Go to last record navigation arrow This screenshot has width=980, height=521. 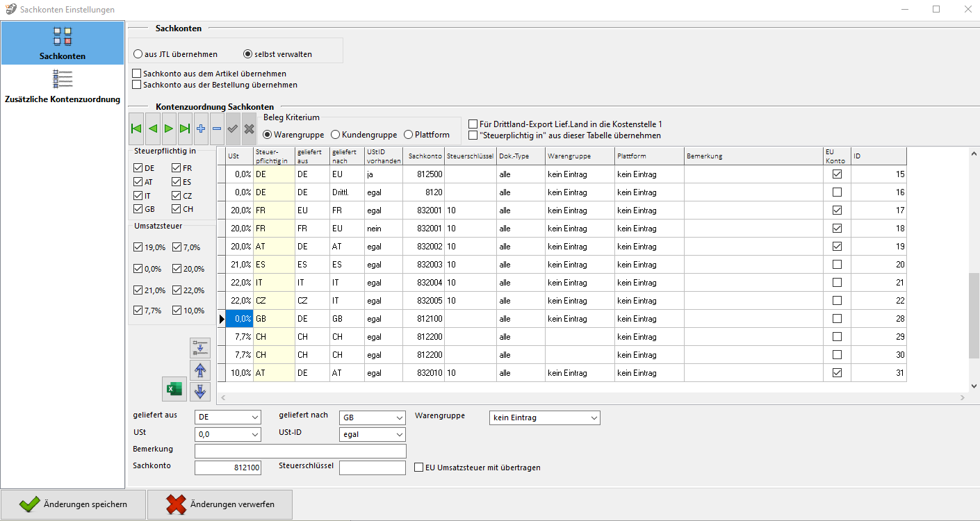coord(185,129)
